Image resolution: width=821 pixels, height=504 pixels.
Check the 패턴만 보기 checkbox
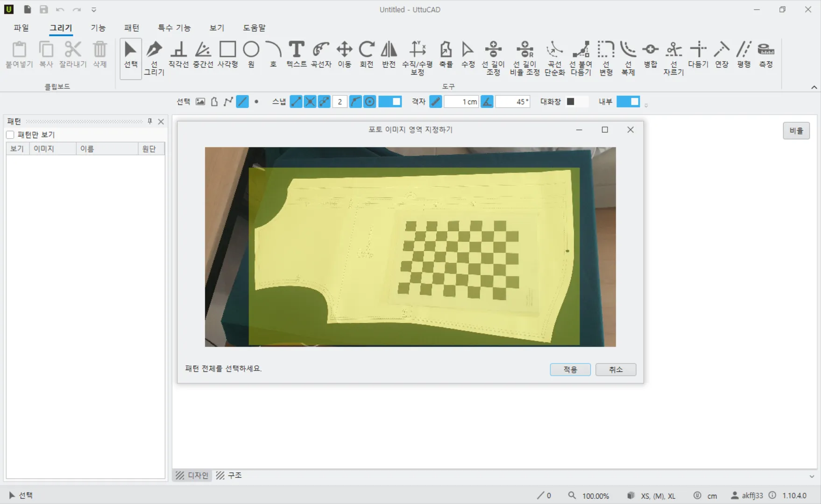(x=10, y=135)
